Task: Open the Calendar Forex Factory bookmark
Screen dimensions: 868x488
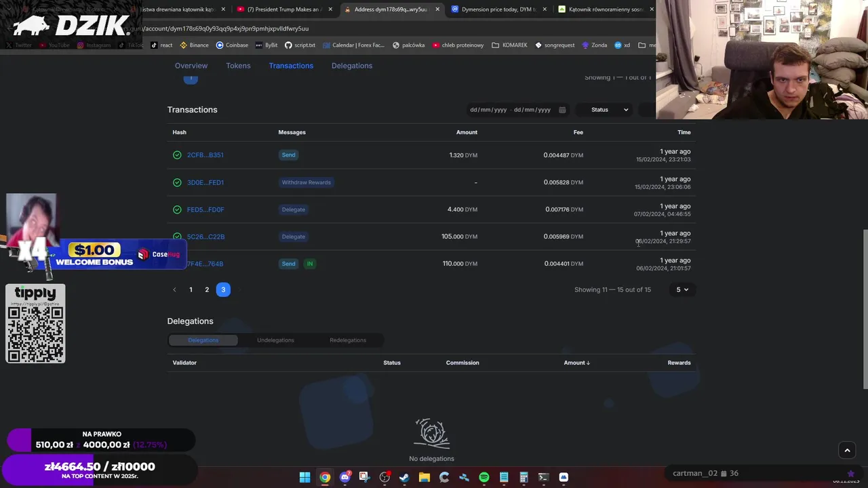Action: (x=353, y=45)
